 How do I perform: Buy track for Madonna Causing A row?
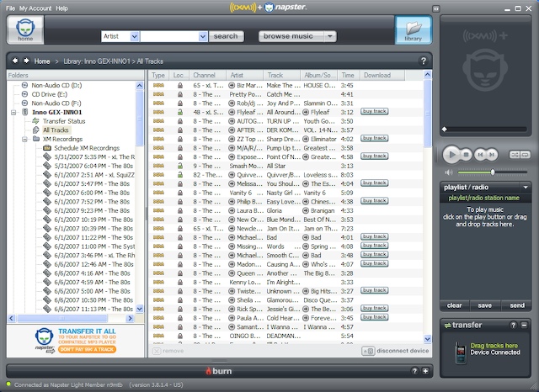pos(374,263)
